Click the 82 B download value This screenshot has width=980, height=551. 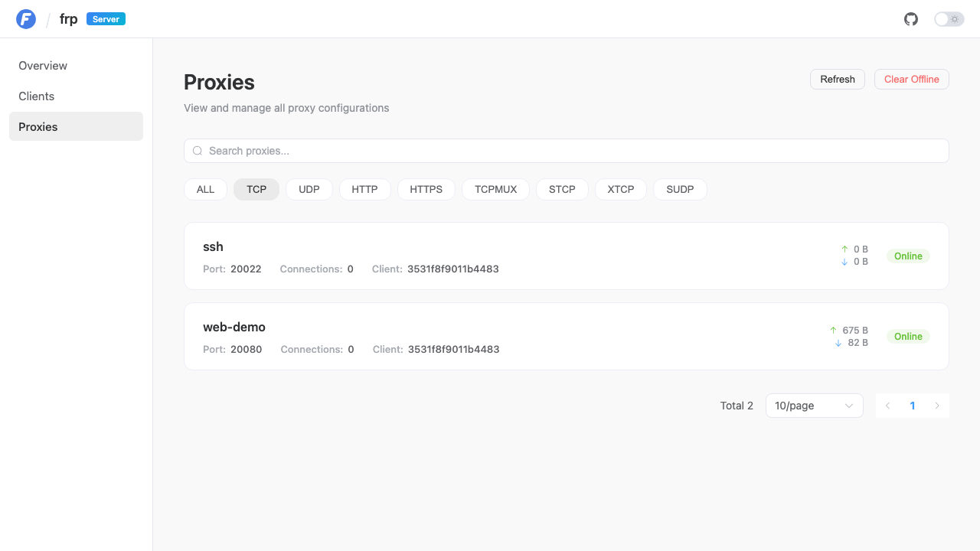coord(858,343)
